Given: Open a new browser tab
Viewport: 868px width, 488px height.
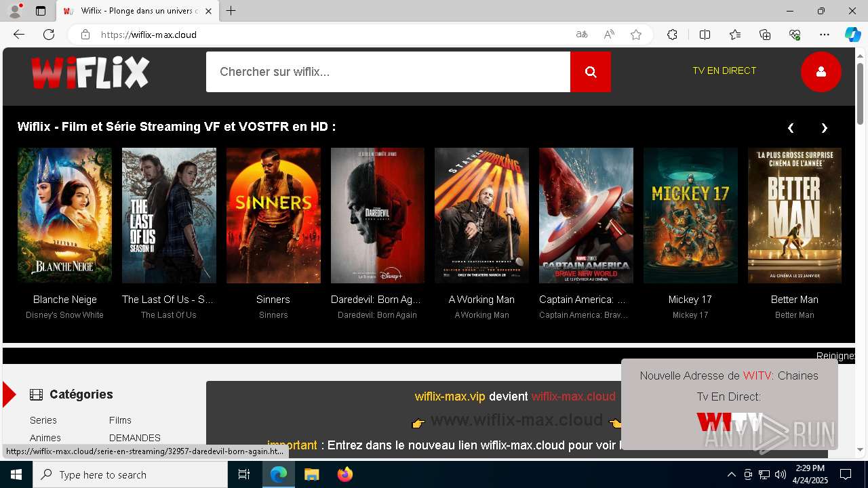Looking at the screenshot, I should [x=231, y=11].
